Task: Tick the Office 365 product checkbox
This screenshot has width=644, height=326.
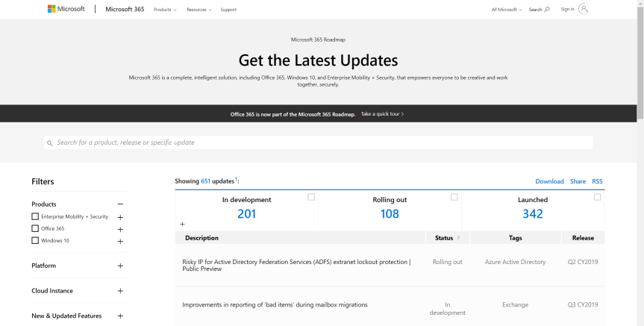Action: 35,228
